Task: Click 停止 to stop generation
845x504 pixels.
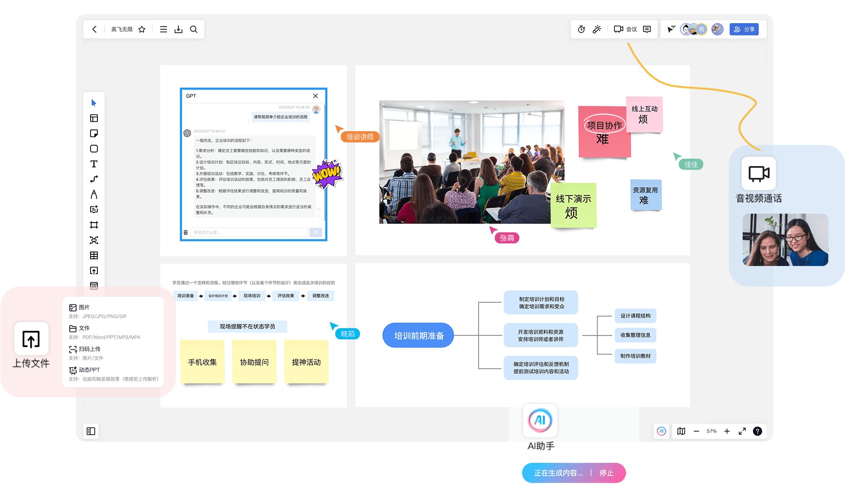Action: 606,473
